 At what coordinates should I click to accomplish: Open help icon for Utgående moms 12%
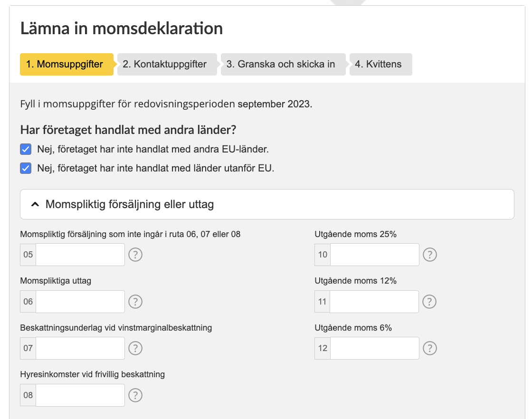pyautogui.click(x=429, y=302)
